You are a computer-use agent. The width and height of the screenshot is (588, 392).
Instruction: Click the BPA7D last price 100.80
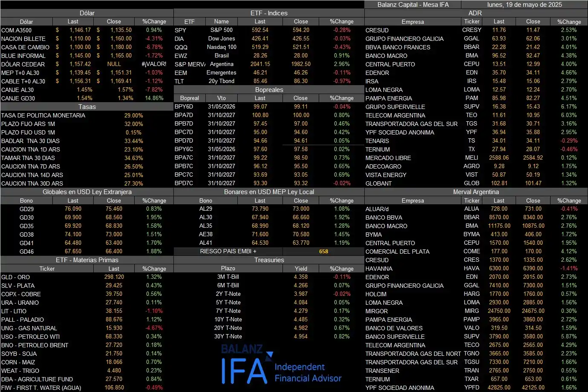click(x=260, y=115)
